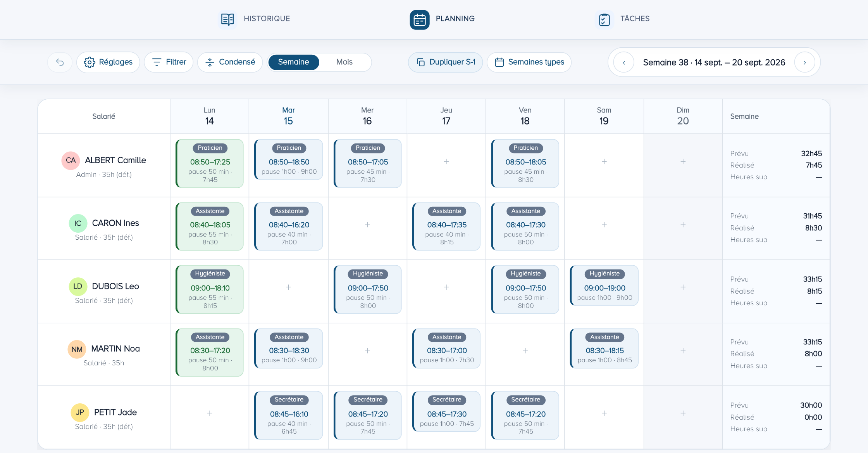Click the Mar 15 column header
The image size is (868, 453).
pyautogui.click(x=288, y=116)
